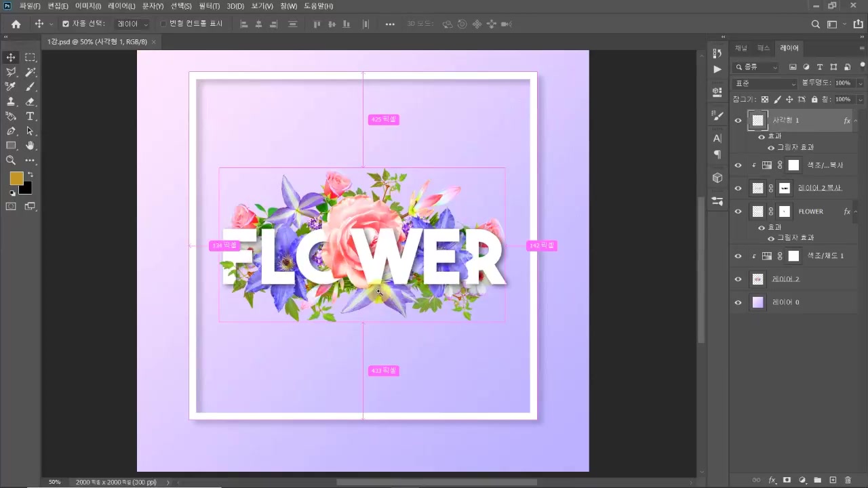Select the Pen tool
Viewport: 868px width, 488px height.
tap(11, 131)
